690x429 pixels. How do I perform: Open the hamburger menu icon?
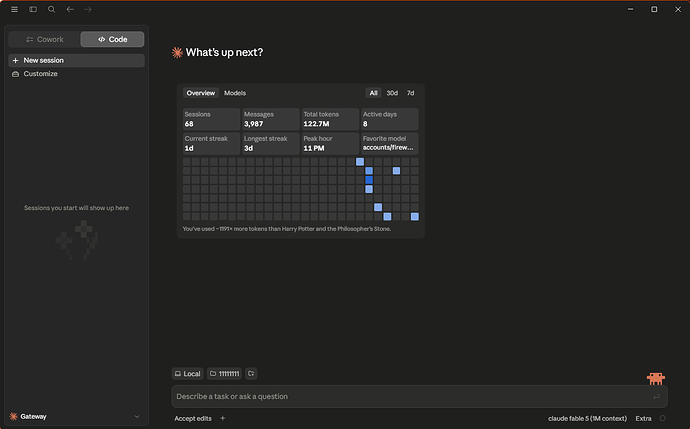15,9
